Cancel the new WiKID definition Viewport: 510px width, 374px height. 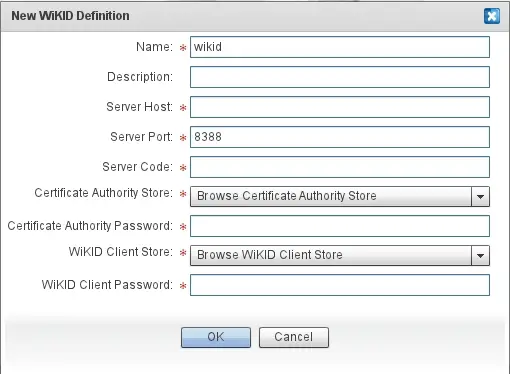click(x=294, y=337)
